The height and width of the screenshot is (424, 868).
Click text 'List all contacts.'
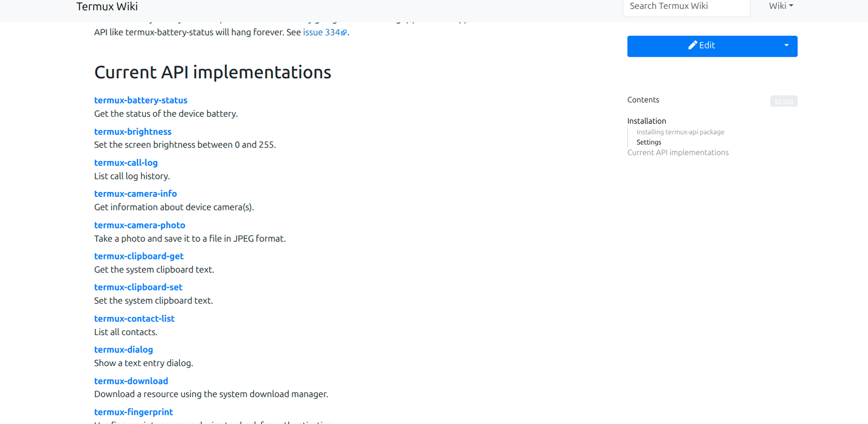click(x=126, y=332)
